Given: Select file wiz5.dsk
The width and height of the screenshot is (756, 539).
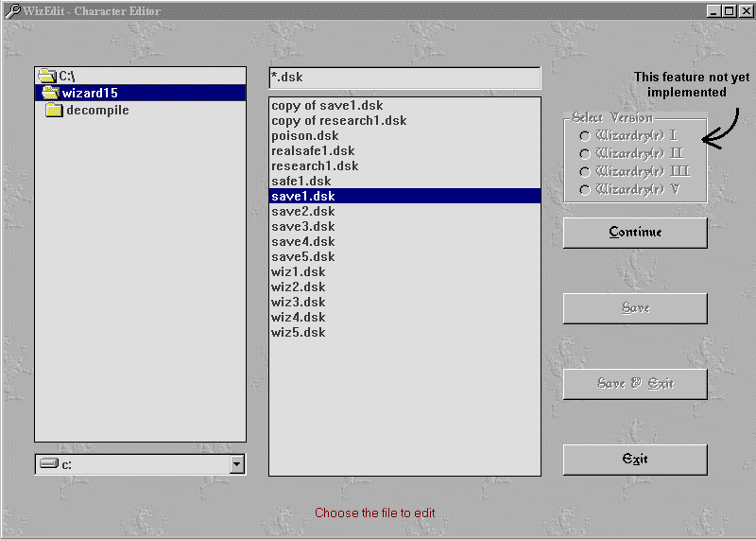Looking at the screenshot, I should pos(405,332).
